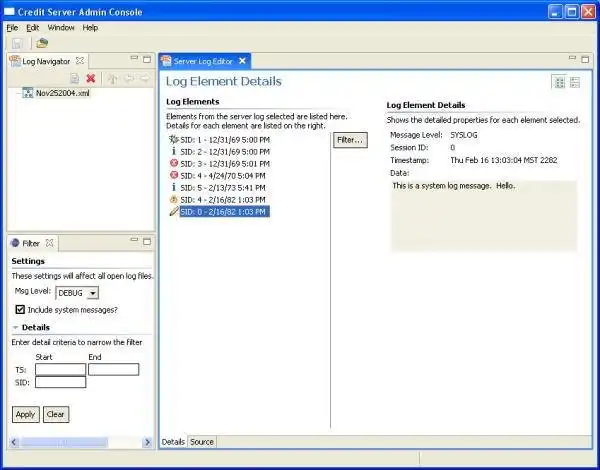Image resolution: width=600 pixels, height=470 pixels.
Task: Select the Server Log Editor tab
Action: click(203, 61)
